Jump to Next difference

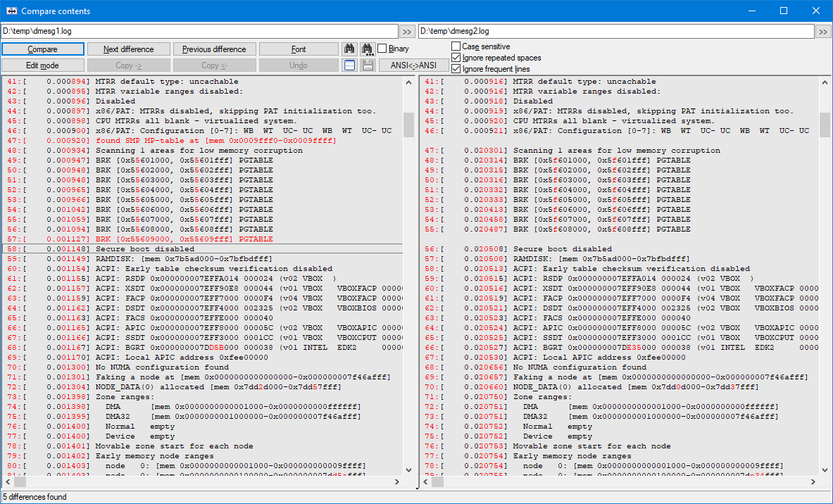(129, 49)
